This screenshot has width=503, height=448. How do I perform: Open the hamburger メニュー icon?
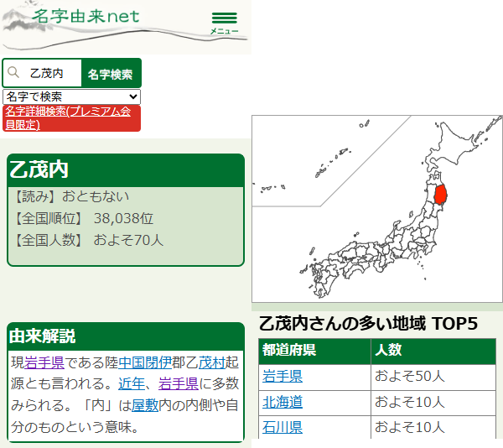(x=224, y=23)
